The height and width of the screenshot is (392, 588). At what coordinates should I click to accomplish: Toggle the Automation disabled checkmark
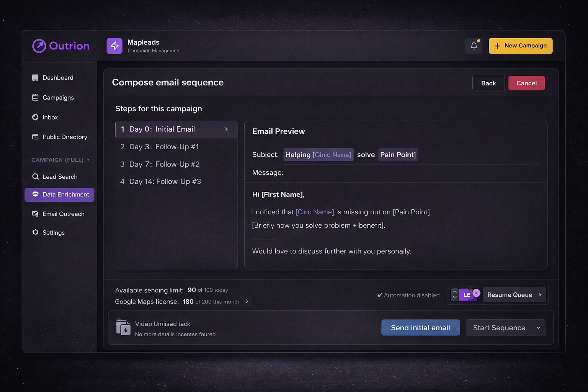pos(380,295)
